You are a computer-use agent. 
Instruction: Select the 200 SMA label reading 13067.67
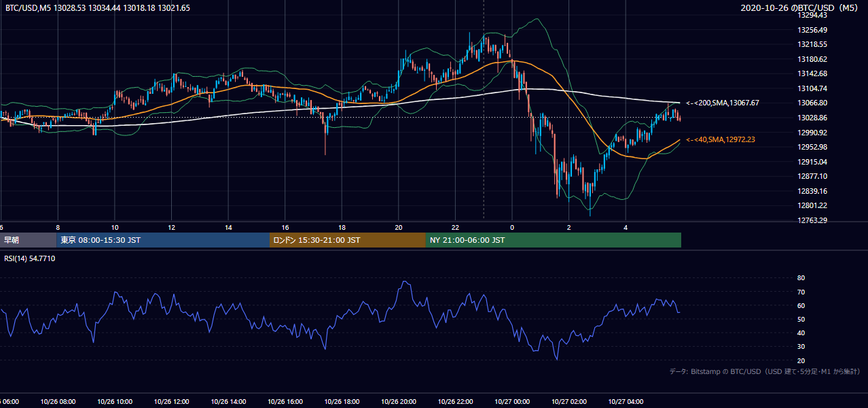[x=723, y=103]
